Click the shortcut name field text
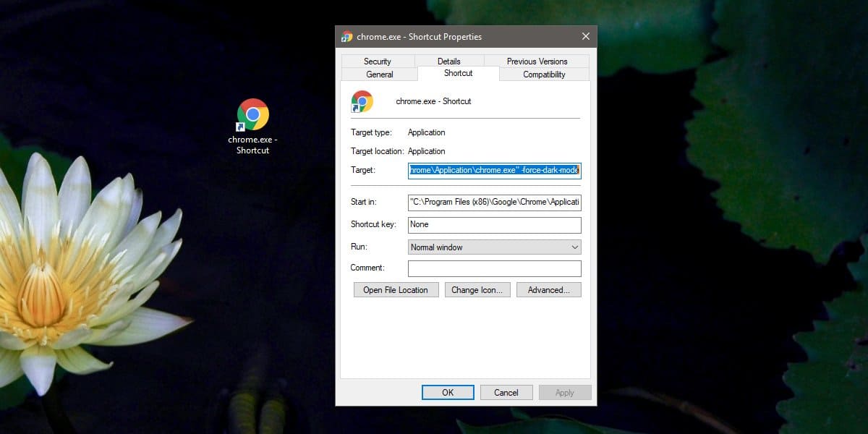This screenshot has width=868, height=434. pyautogui.click(x=433, y=102)
